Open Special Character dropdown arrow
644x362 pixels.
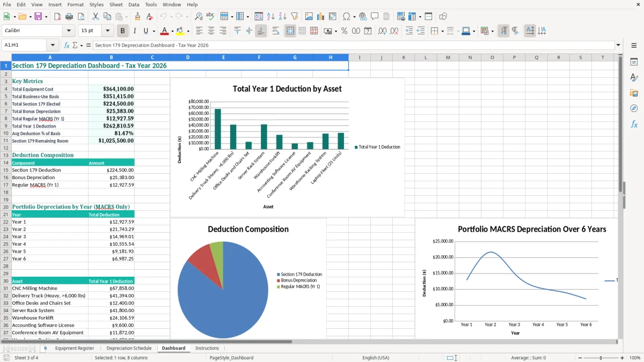tap(354, 17)
